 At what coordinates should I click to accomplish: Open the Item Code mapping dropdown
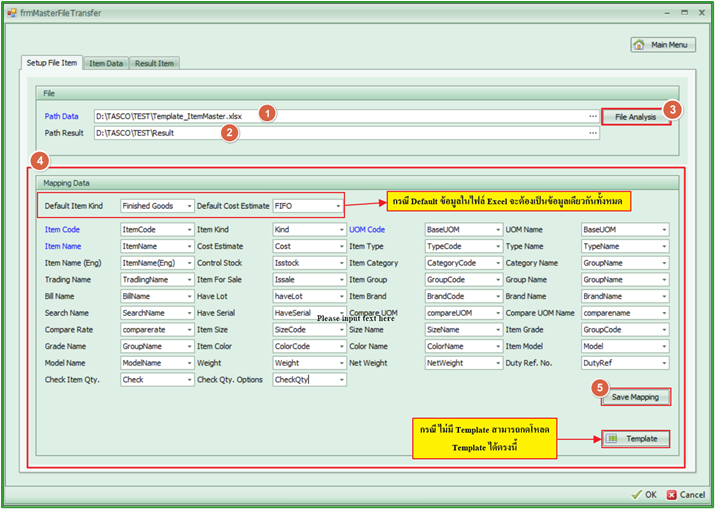[187, 230]
